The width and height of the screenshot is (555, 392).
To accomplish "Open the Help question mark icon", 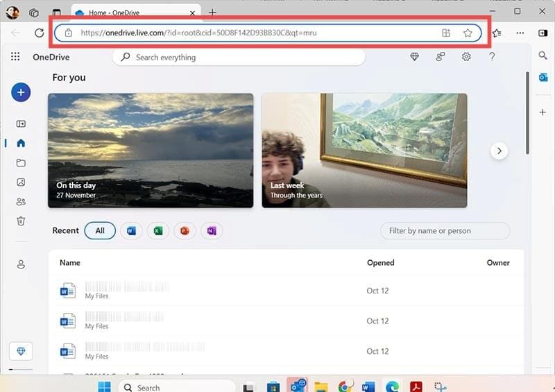I will pyautogui.click(x=492, y=57).
